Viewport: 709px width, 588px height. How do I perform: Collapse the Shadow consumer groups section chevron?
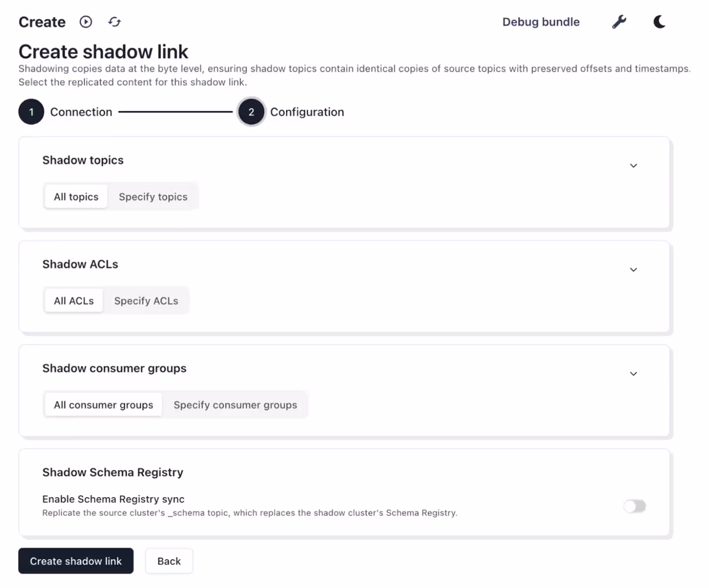click(633, 374)
